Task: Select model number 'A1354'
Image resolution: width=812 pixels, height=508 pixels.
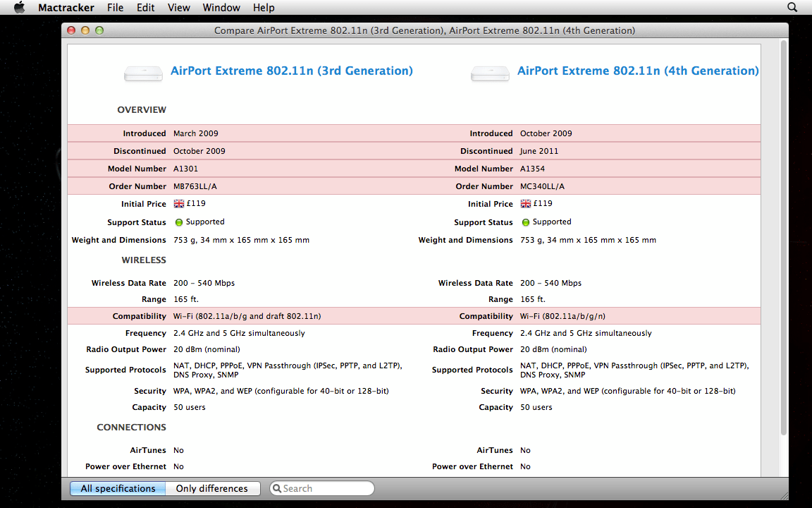Action: [x=532, y=169]
